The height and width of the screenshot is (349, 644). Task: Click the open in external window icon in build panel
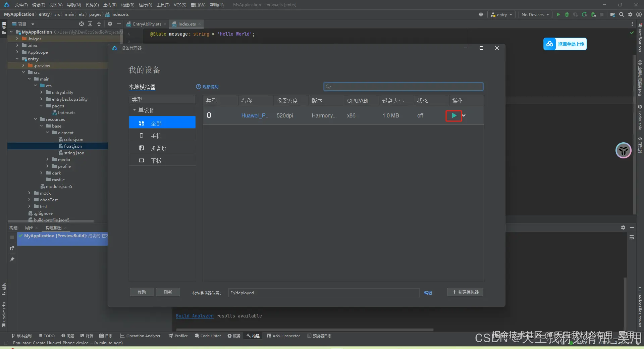tap(12, 248)
